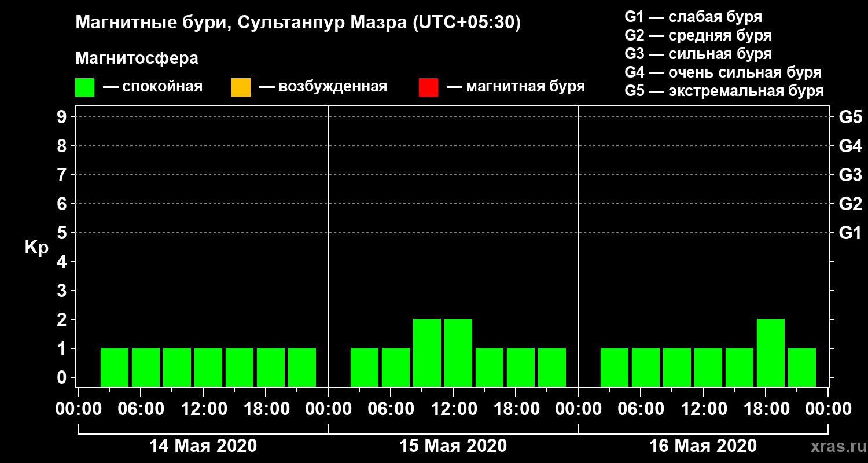Click the '12:00' time label under 14 May

204,409
